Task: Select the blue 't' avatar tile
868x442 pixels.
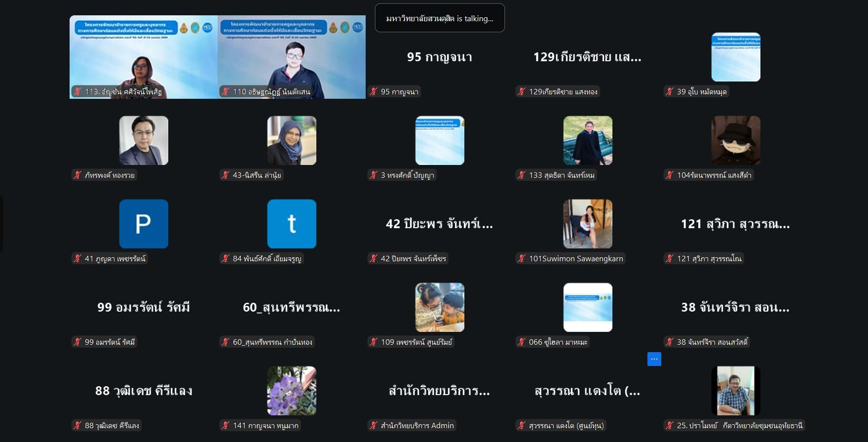Action: (x=292, y=224)
